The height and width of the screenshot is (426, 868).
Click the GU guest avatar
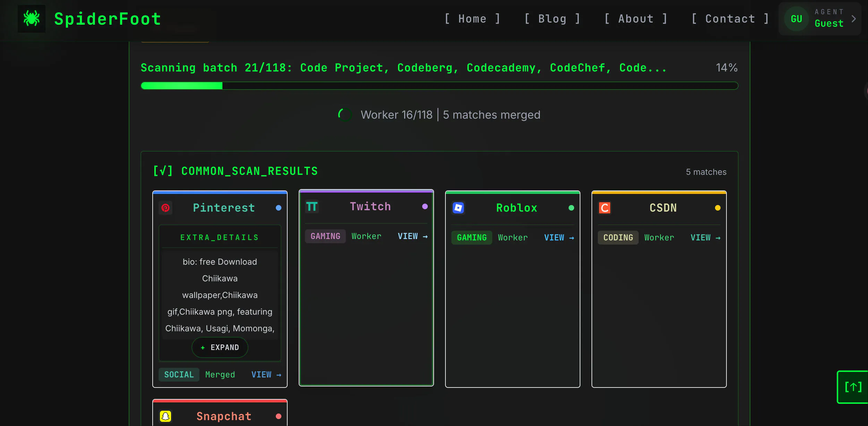(x=797, y=19)
